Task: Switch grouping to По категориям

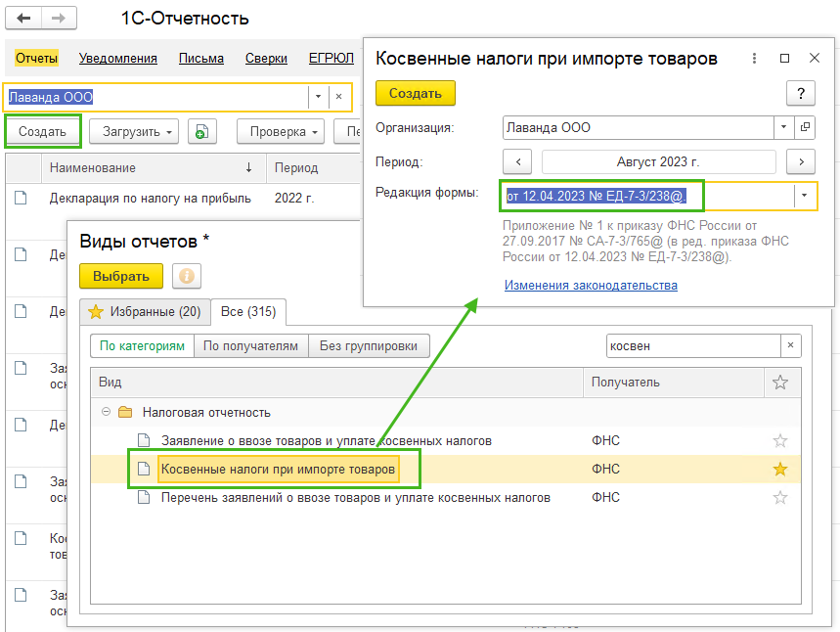Action: tap(142, 345)
